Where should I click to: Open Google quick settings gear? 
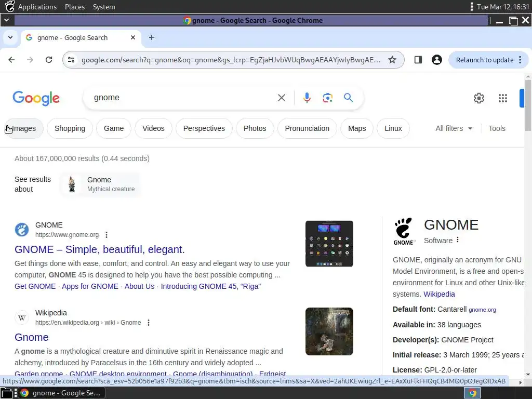click(x=478, y=98)
